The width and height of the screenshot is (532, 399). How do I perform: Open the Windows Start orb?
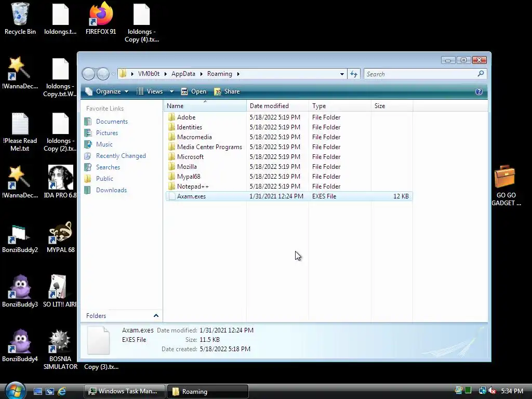tap(15, 391)
